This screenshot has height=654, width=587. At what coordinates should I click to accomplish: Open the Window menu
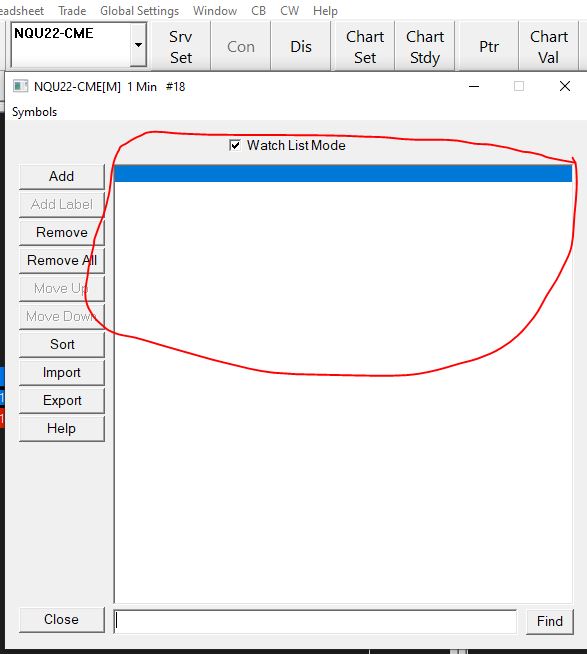(x=215, y=11)
